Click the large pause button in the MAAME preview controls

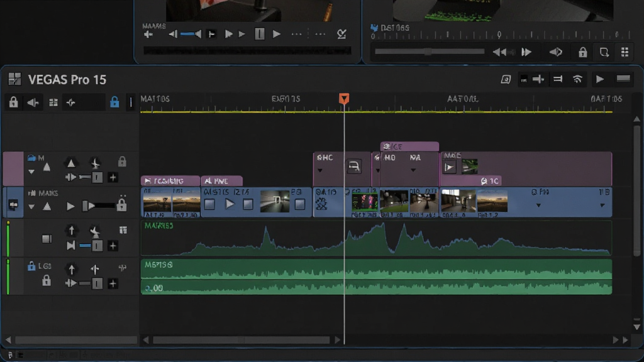[x=260, y=34]
